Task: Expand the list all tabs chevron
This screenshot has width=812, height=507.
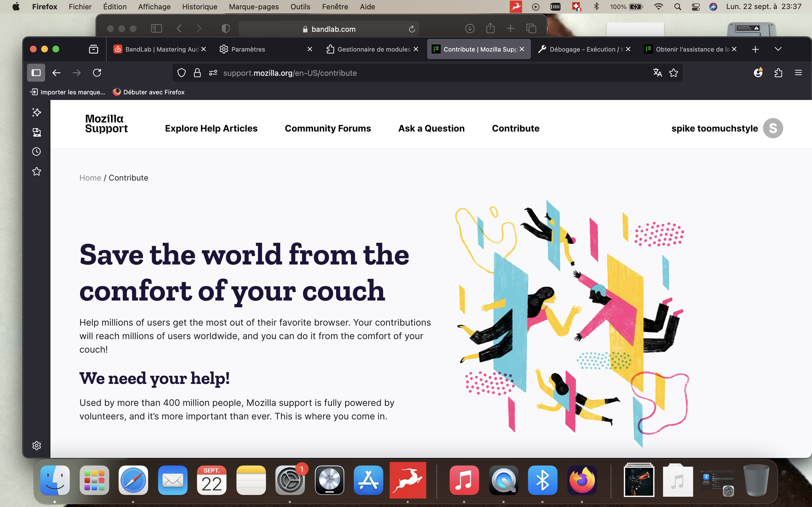Action: pyautogui.click(x=778, y=49)
